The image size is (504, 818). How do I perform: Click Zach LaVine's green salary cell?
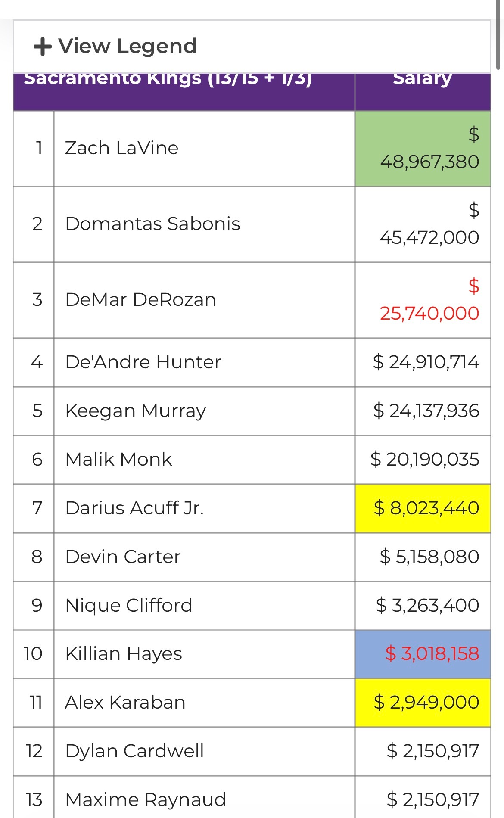pos(423,149)
